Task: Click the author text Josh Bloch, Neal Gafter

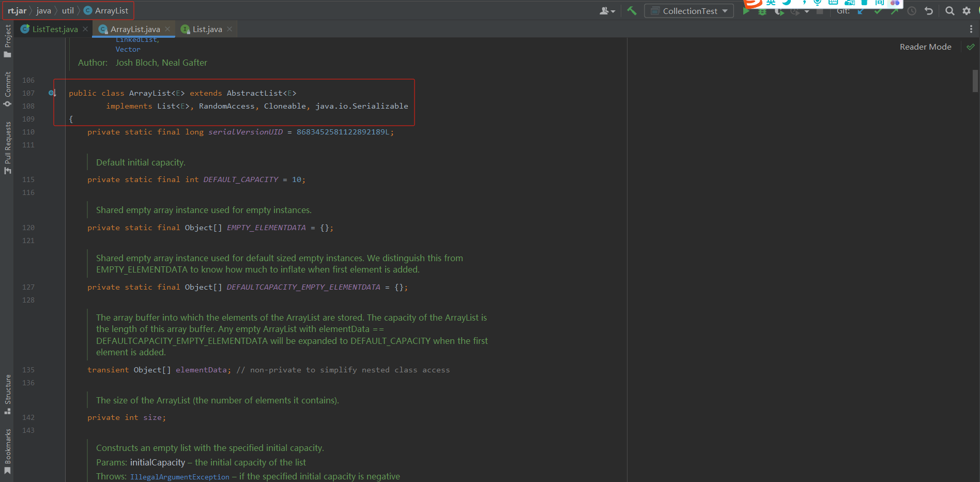Action: click(x=161, y=63)
